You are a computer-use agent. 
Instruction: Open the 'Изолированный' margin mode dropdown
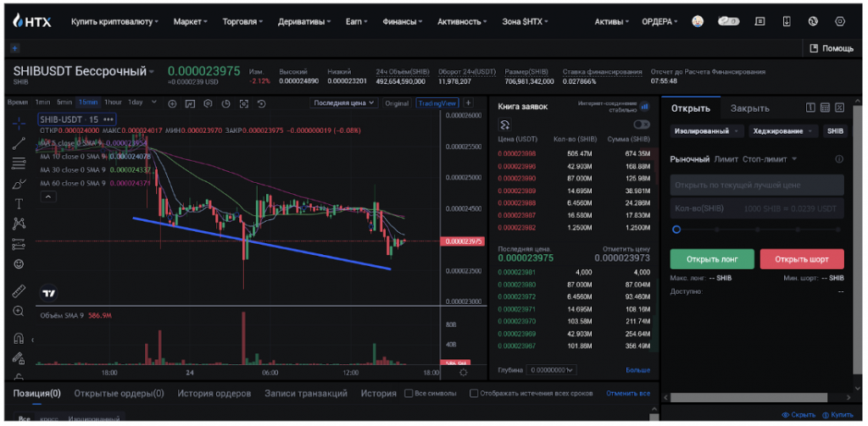pos(707,131)
